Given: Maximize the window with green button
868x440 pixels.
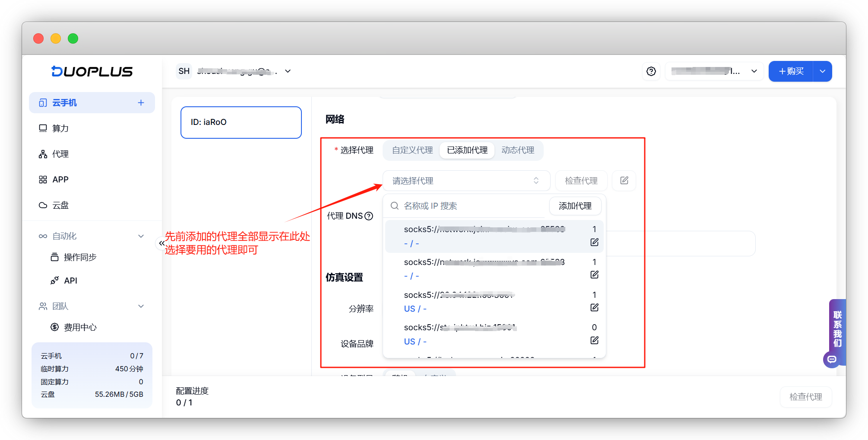Looking at the screenshot, I should pyautogui.click(x=73, y=38).
